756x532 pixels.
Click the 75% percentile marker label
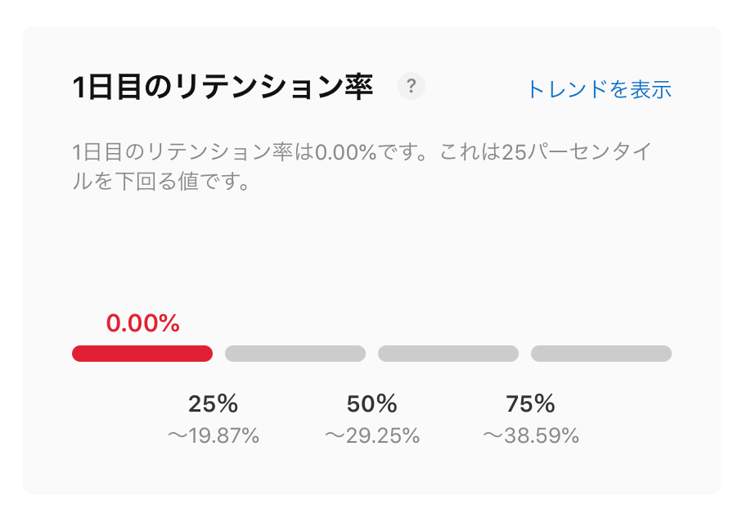[x=530, y=404]
